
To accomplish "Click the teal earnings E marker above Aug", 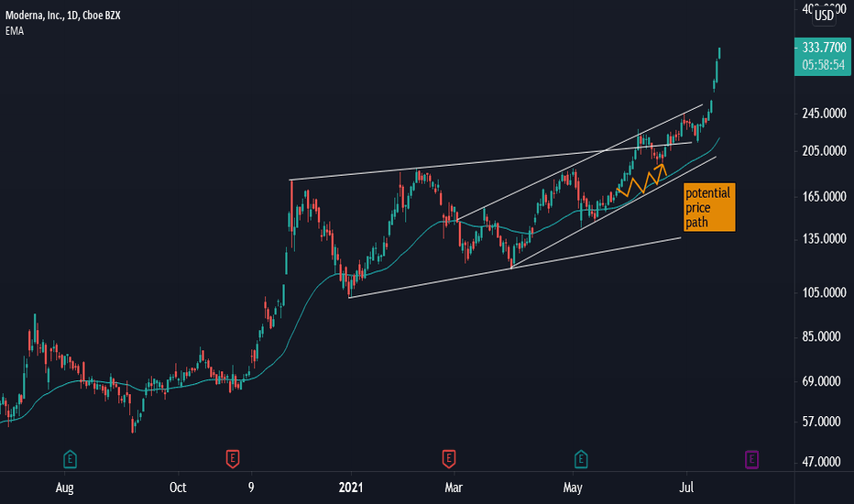I will (70, 459).
